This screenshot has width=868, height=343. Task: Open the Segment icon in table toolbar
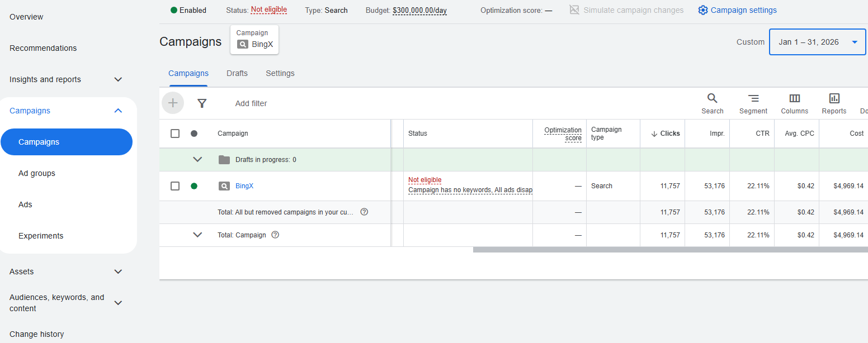pyautogui.click(x=753, y=98)
